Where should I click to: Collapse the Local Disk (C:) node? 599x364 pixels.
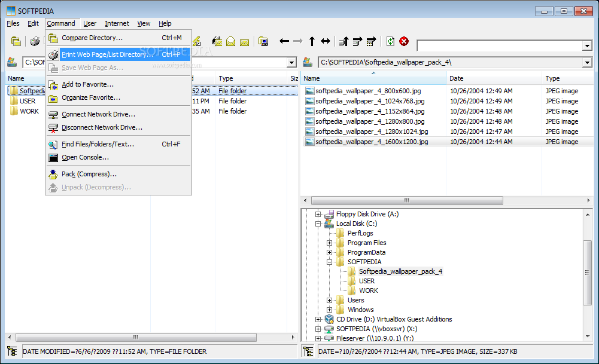click(318, 224)
